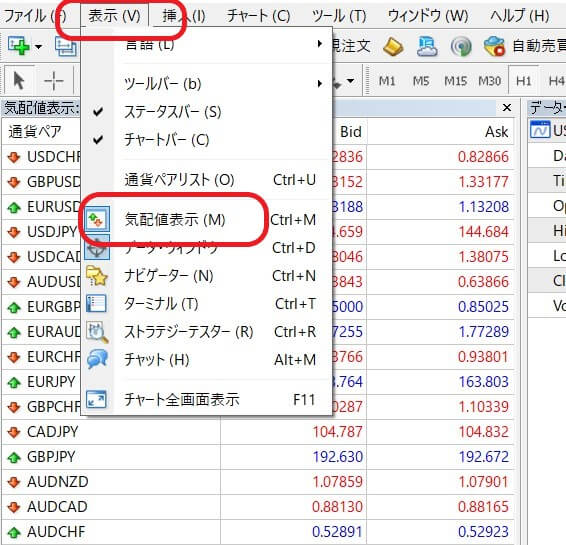Viewport: 566px width, 545px height.
Task: Open the チャート (C) menu
Action: click(x=258, y=16)
